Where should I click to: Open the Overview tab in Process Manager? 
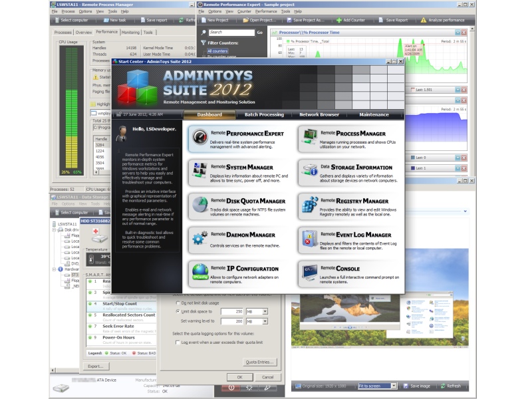[84, 33]
